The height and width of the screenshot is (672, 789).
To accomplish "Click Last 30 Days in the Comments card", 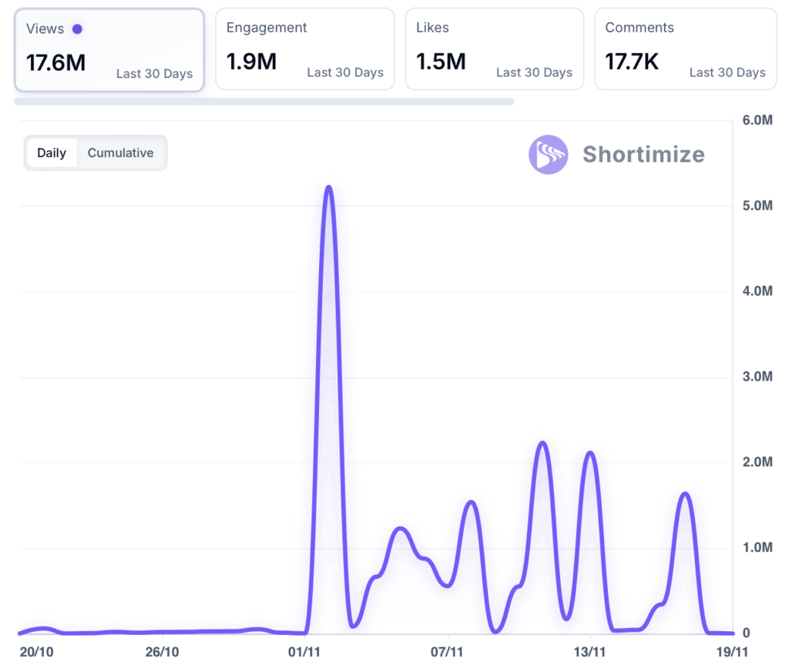I will [727, 72].
